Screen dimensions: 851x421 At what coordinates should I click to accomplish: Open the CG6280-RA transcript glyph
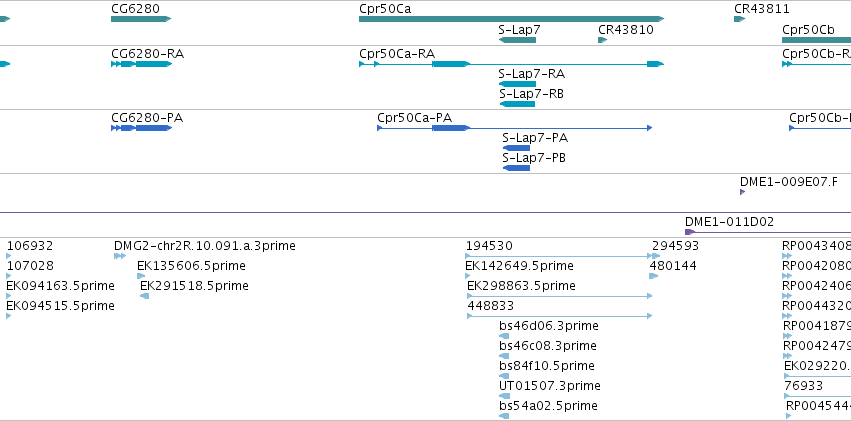pos(141,64)
